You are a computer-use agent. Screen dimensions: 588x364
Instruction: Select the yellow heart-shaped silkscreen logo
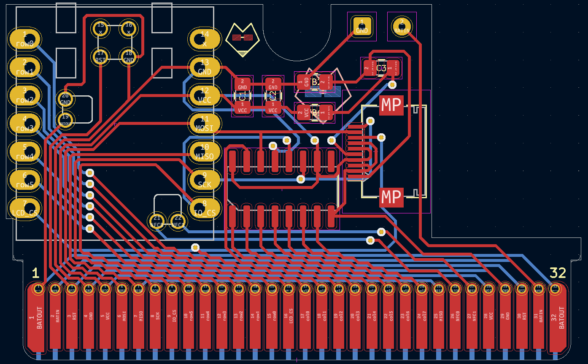[x=243, y=39]
